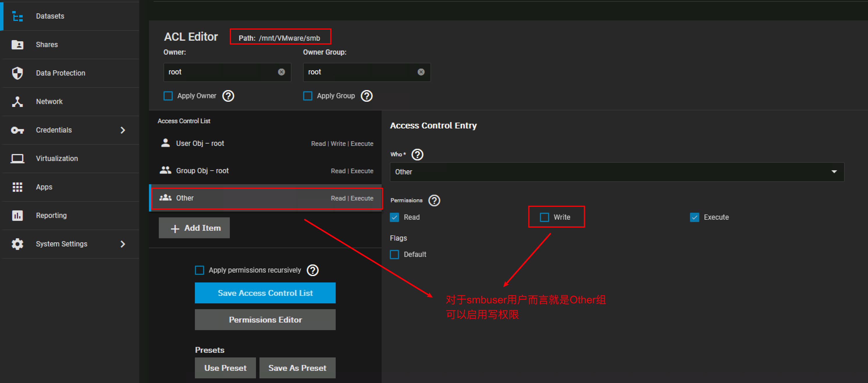The image size is (868, 383).
Task: Click the help icon next to Who
Action: (417, 155)
